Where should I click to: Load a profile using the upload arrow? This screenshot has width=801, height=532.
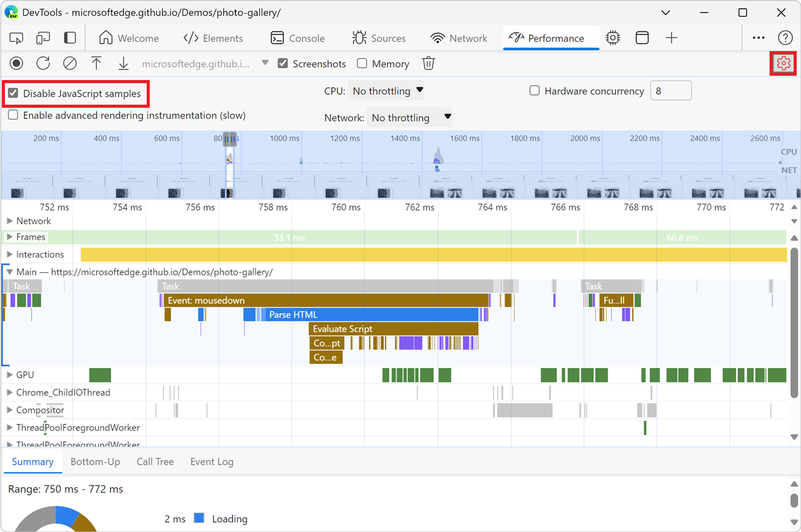pos(96,63)
